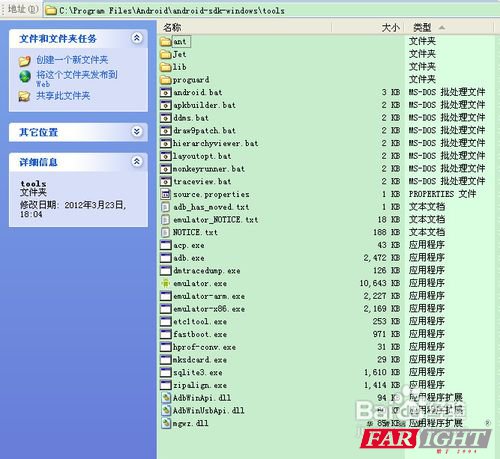Click 创建一个新文件夹 link
The image size is (500, 459).
[72, 60]
